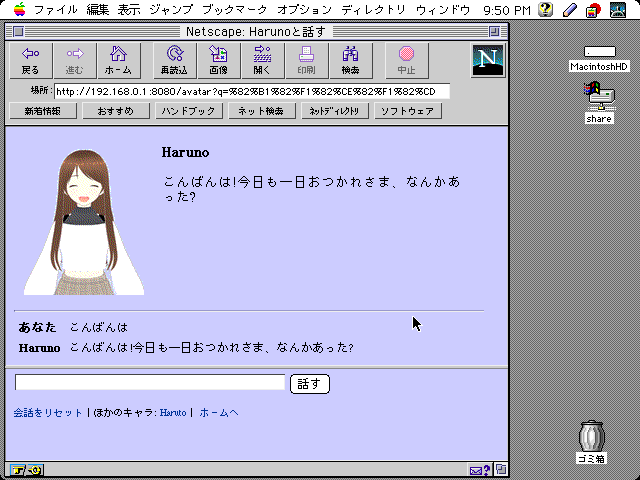Select the MacintoshHD desktop icon
640x480 pixels.
(599, 59)
